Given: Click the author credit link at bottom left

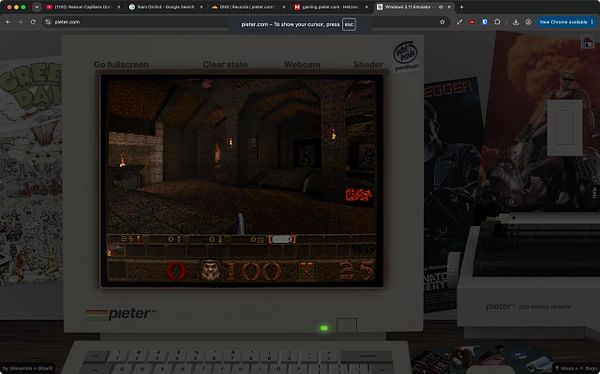Looking at the screenshot, I should click(x=28, y=369).
